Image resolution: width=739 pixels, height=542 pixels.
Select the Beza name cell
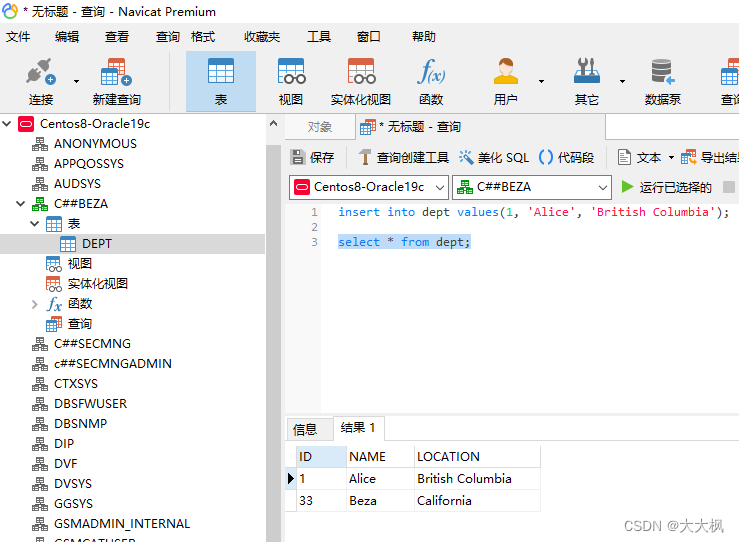point(380,501)
